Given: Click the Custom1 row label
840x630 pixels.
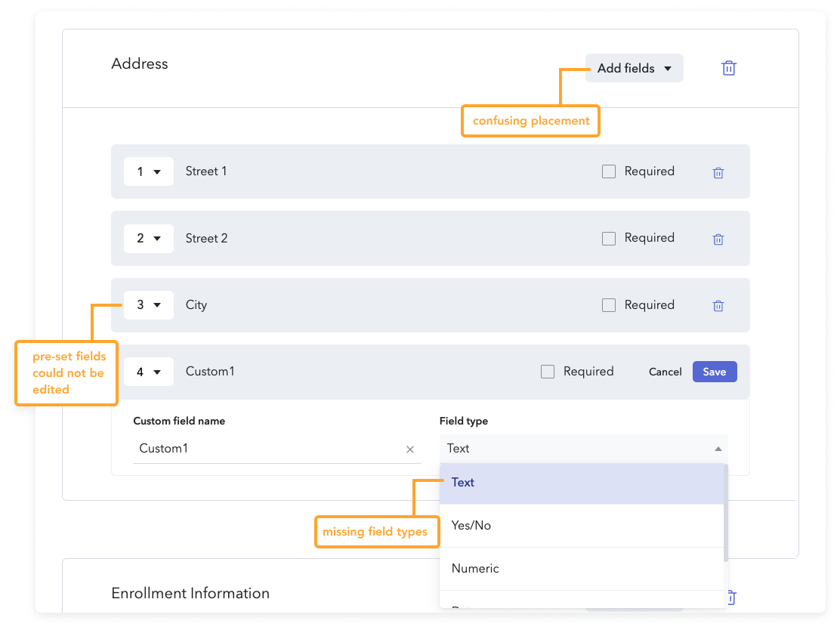Looking at the screenshot, I should (210, 371).
